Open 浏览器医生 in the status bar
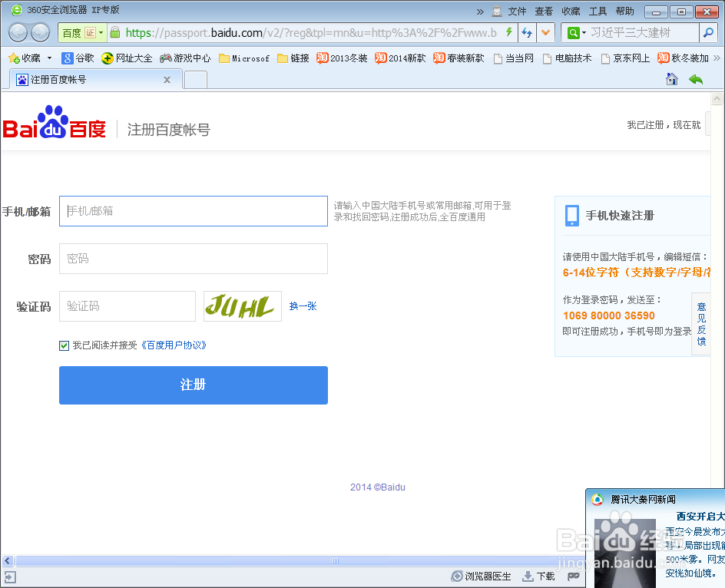725x588 pixels. click(481, 576)
